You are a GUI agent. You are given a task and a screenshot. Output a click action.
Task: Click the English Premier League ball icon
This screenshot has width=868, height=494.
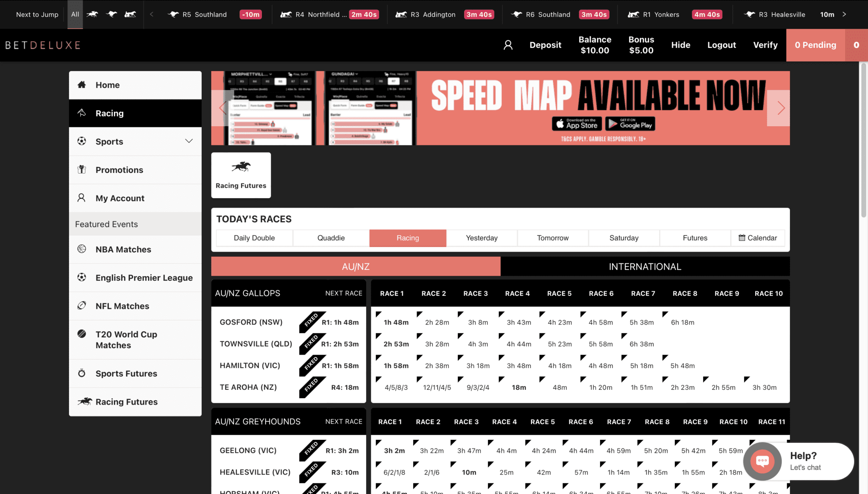(x=82, y=278)
